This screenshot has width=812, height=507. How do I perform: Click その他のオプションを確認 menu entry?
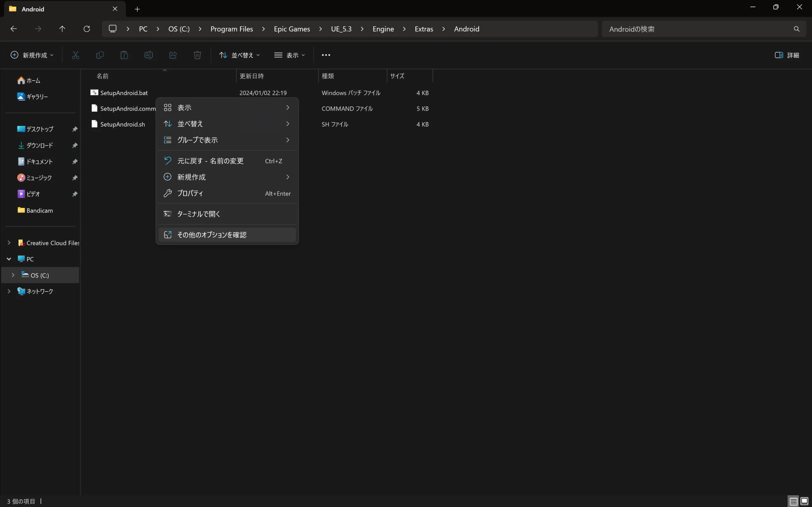pos(212,235)
